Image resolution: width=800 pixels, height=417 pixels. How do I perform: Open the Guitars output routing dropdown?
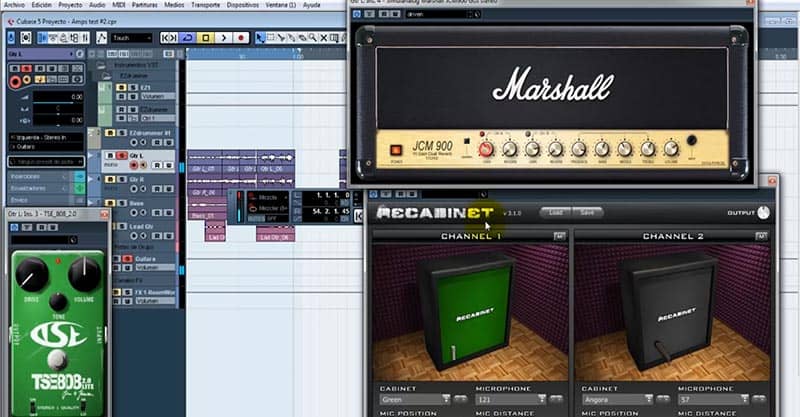tap(45, 147)
